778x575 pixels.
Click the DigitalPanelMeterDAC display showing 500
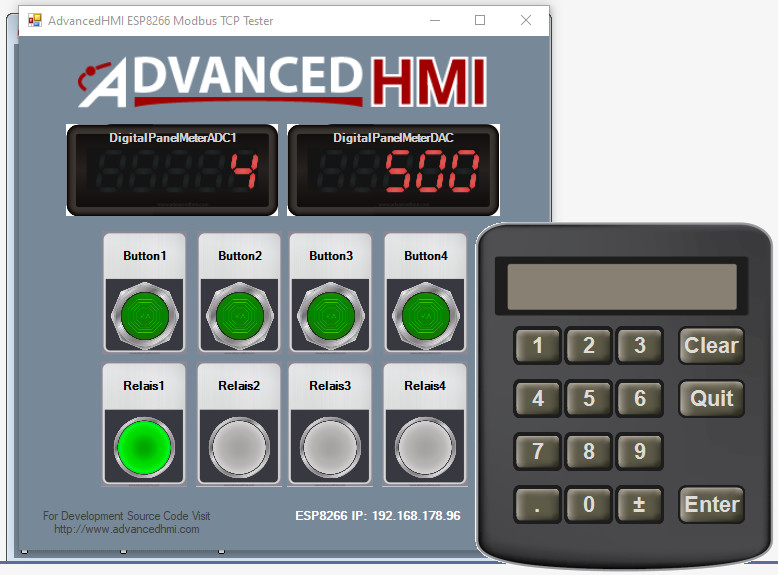coord(393,170)
